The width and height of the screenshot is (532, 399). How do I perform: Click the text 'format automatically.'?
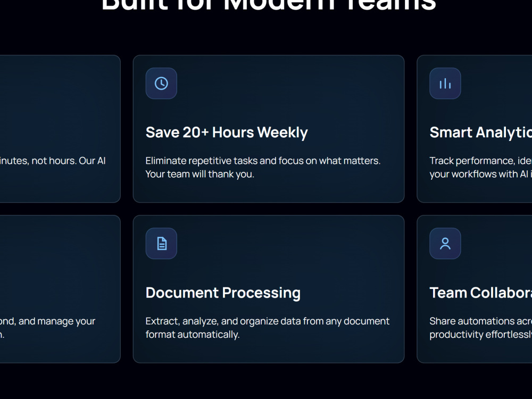(193, 335)
